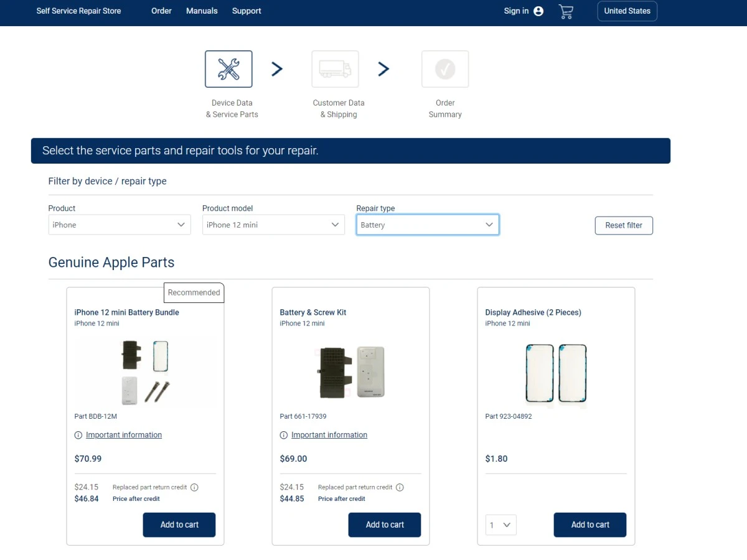747x560 pixels.
Task: Open the Product dropdown showing iPhone
Action: [120, 225]
